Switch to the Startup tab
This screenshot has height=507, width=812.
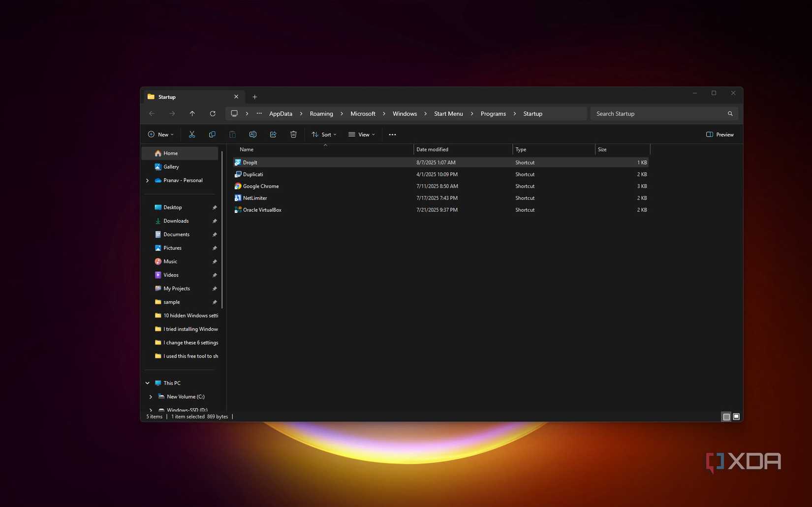pyautogui.click(x=166, y=97)
